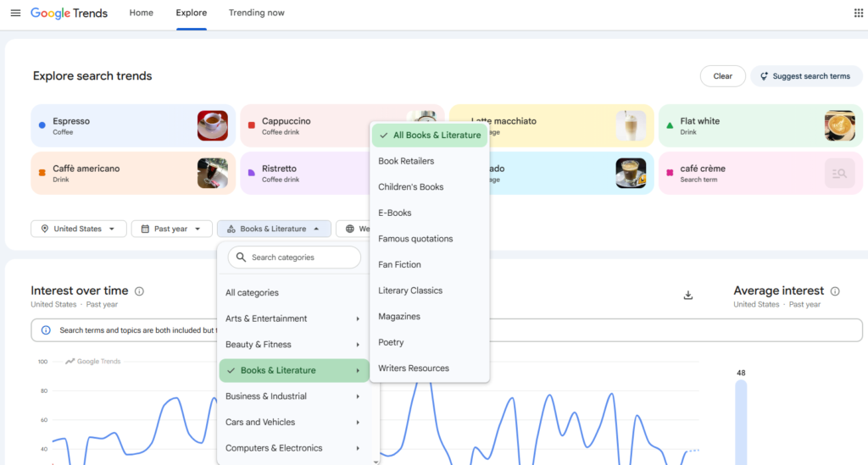Screen dimensions: 868x465
Task: Expand the Computers & Electronics submenu arrow
Action: [x=358, y=448]
